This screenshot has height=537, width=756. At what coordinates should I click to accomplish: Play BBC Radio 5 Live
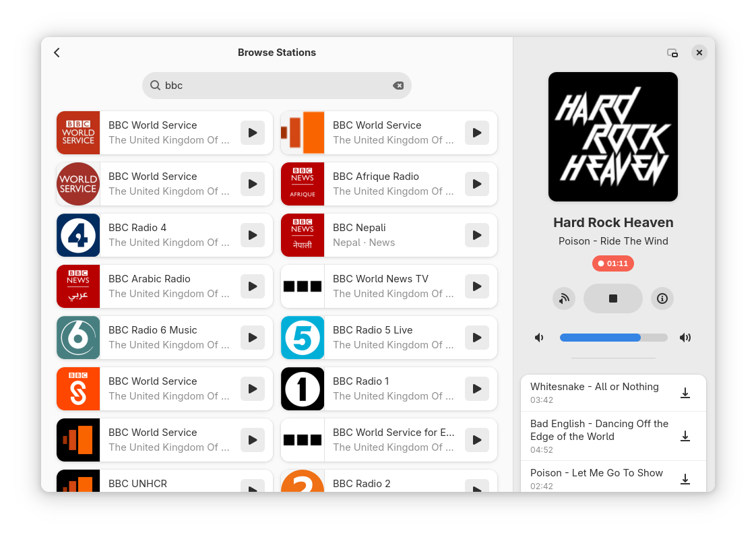[x=476, y=338]
